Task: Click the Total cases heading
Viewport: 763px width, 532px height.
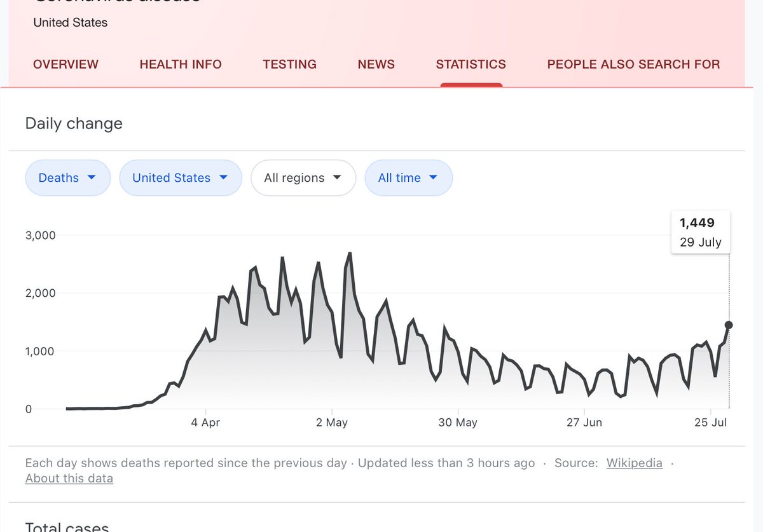Action: [67, 527]
